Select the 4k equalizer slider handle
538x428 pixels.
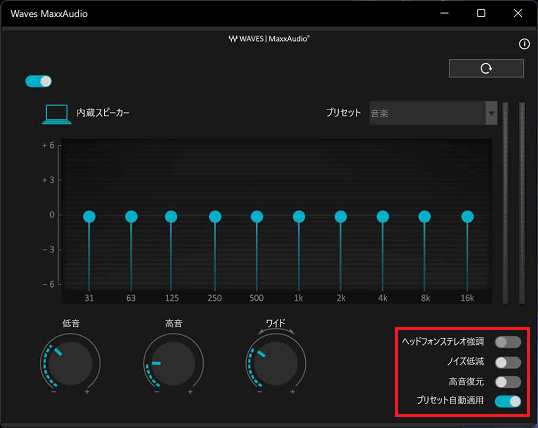(383, 217)
